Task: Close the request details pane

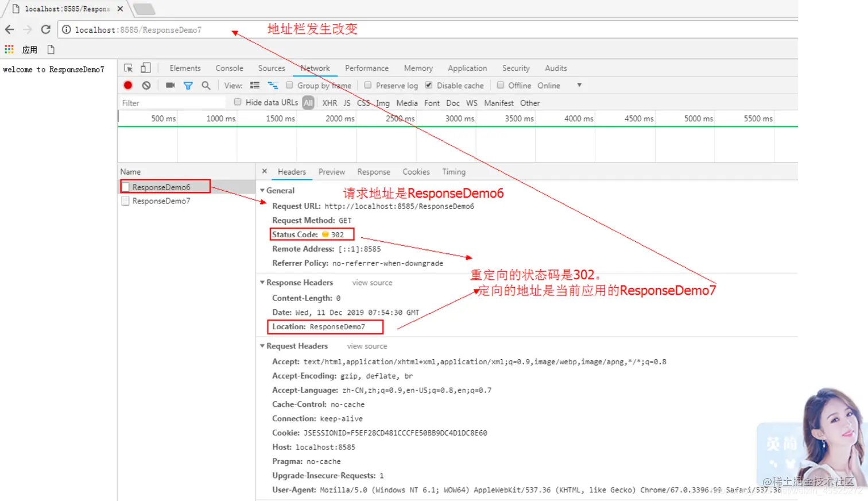Action: (265, 171)
